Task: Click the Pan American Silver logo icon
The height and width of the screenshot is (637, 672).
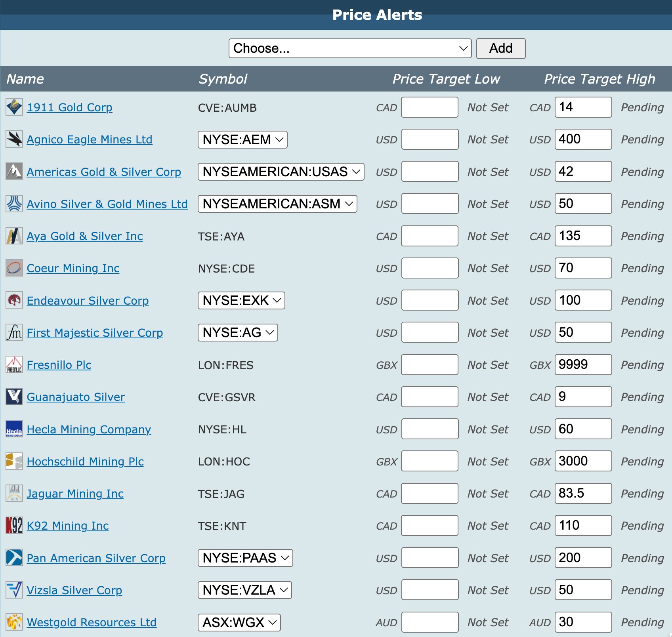Action: tap(14, 558)
